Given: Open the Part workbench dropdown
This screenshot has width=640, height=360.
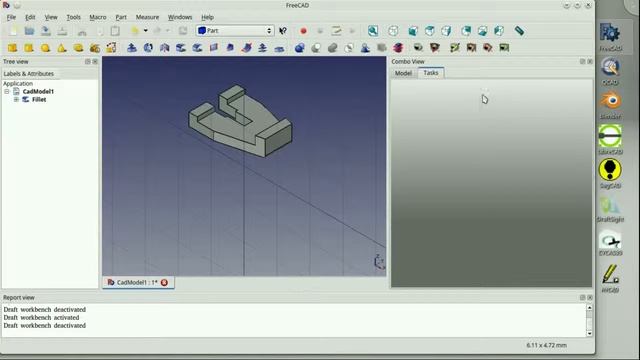Looking at the screenshot, I should 235,31.
